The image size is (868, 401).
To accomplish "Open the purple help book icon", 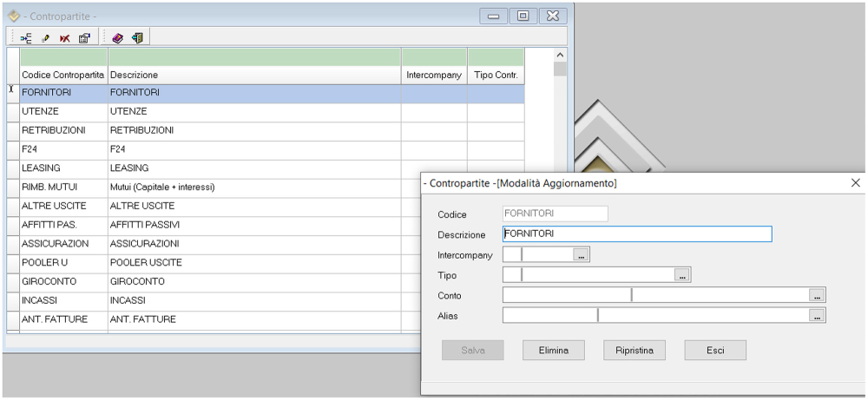I will (x=117, y=37).
